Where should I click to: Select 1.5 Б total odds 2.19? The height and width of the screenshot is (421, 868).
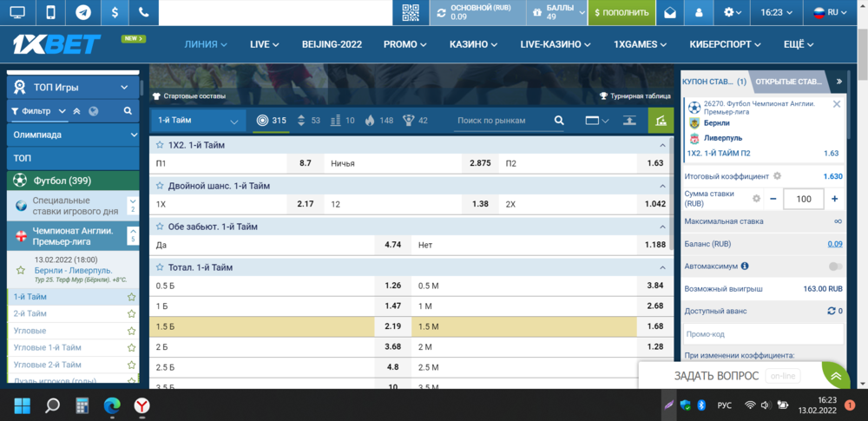(x=392, y=326)
